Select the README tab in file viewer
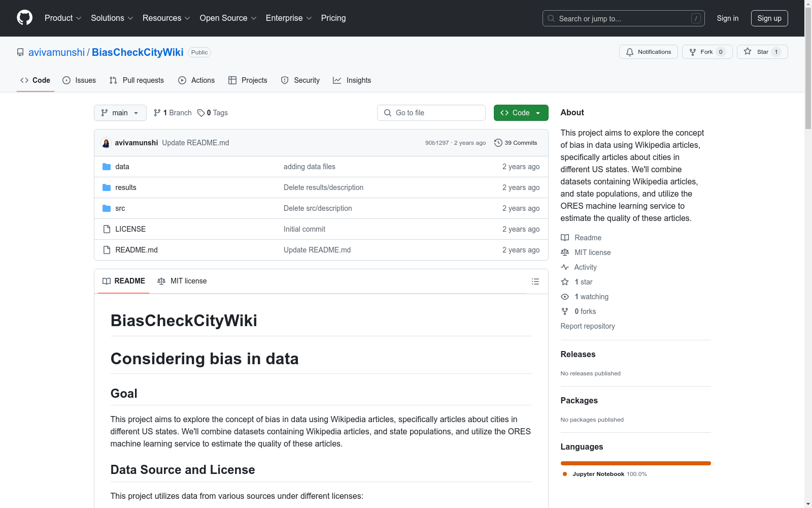Viewport: 812px width, 508px height. (124, 281)
